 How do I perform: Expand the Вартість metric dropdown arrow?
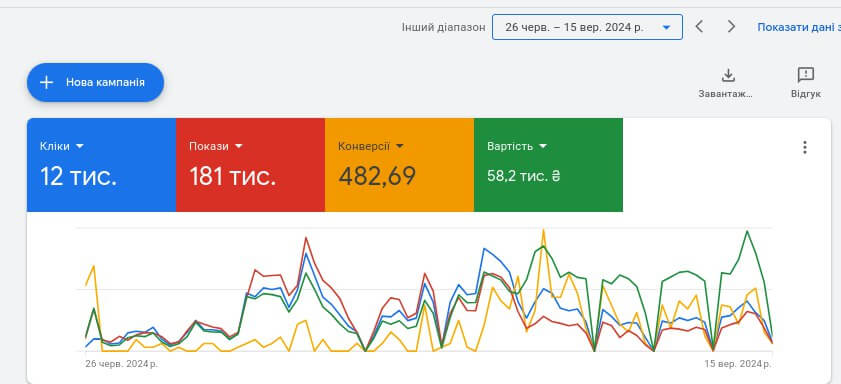coord(543,146)
